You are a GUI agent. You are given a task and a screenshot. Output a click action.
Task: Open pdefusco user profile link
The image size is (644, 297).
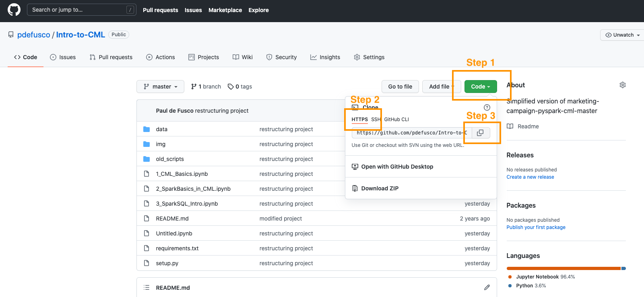(x=34, y=35)
